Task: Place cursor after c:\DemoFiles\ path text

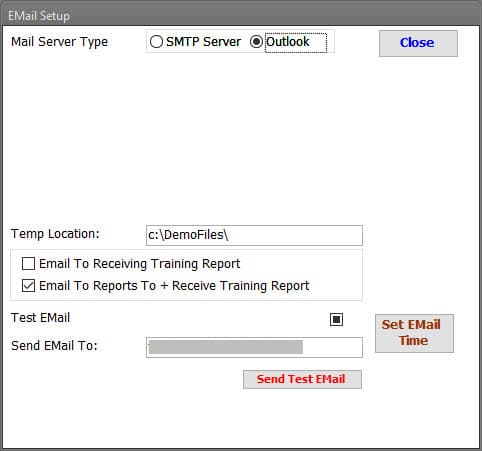Action: coord(229,235)
